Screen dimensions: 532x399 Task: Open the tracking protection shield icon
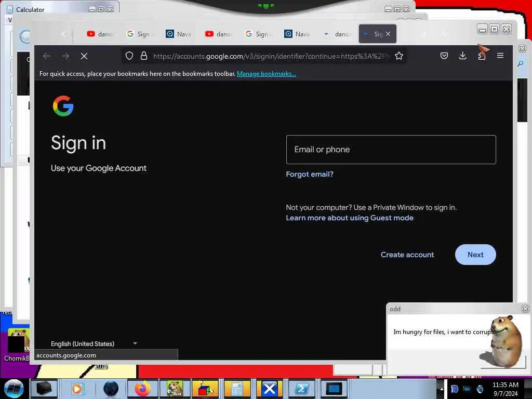click(129, 56)
